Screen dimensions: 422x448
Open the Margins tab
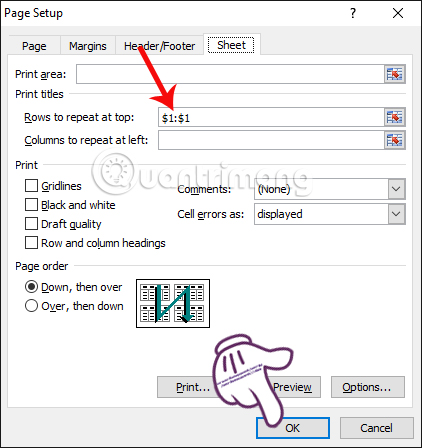pos(88,46)
